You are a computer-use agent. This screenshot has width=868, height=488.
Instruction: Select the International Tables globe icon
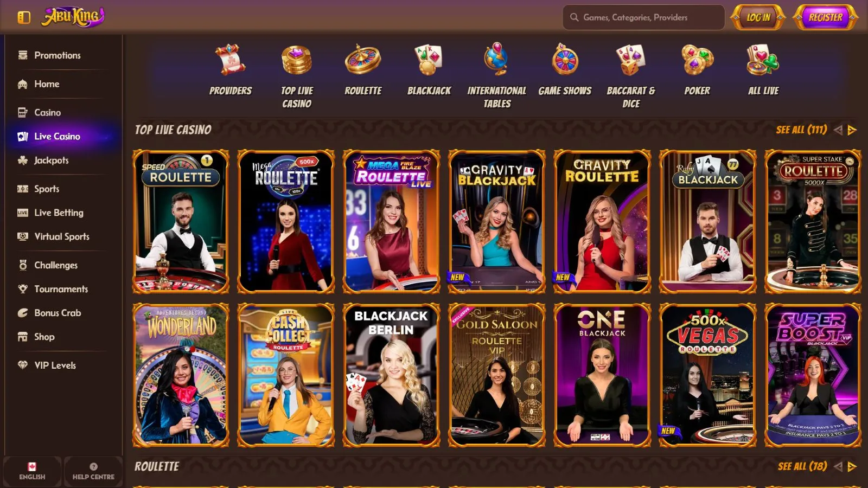(496, 60)
